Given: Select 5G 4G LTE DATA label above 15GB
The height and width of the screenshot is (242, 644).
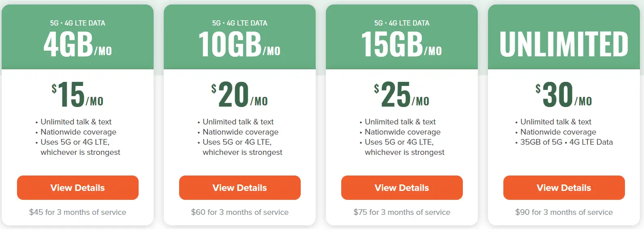Looking at the screenshot, I should (402, 23).
